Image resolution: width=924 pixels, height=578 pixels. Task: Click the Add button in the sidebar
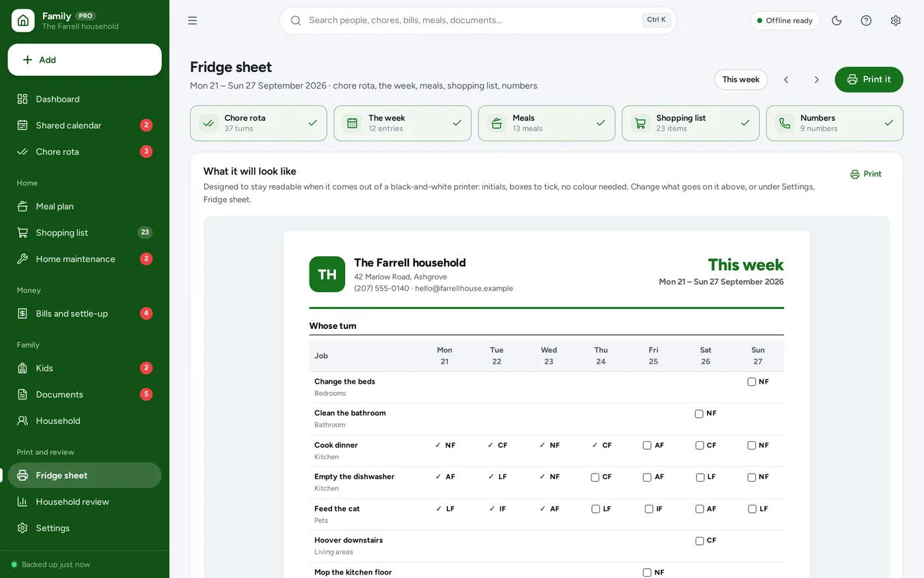pyautogui.click(x=84, y=59)
